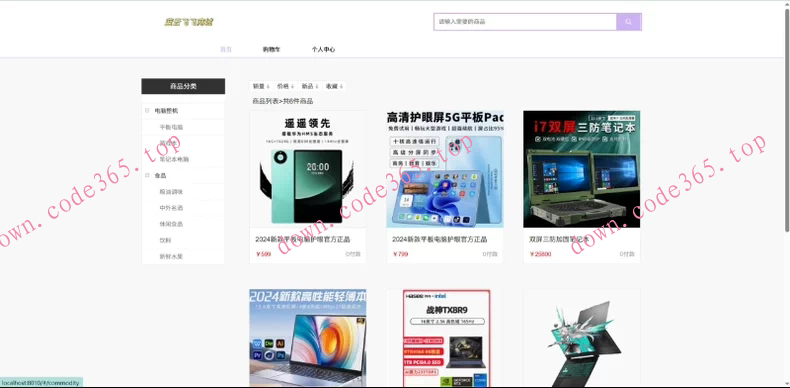Collapse the 电脑整机 category node

(147, 111)
